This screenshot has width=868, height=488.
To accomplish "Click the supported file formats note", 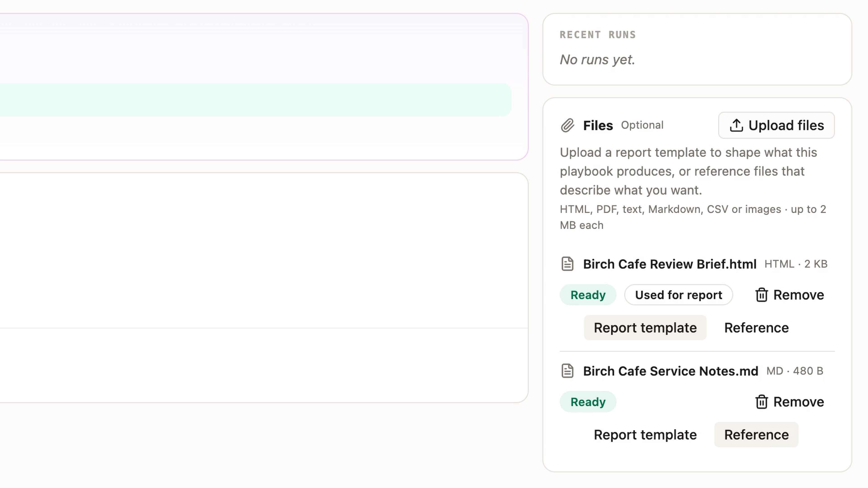I will 693,217.
